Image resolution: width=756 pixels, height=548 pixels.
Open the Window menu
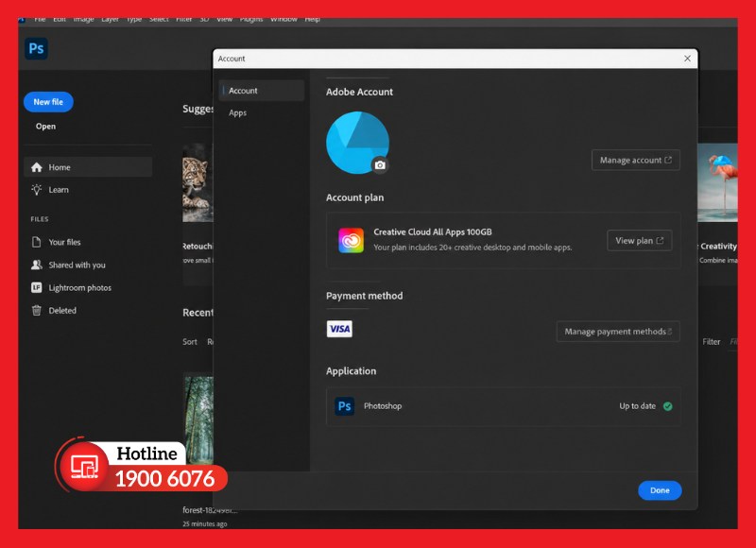[x=283, y=20]
